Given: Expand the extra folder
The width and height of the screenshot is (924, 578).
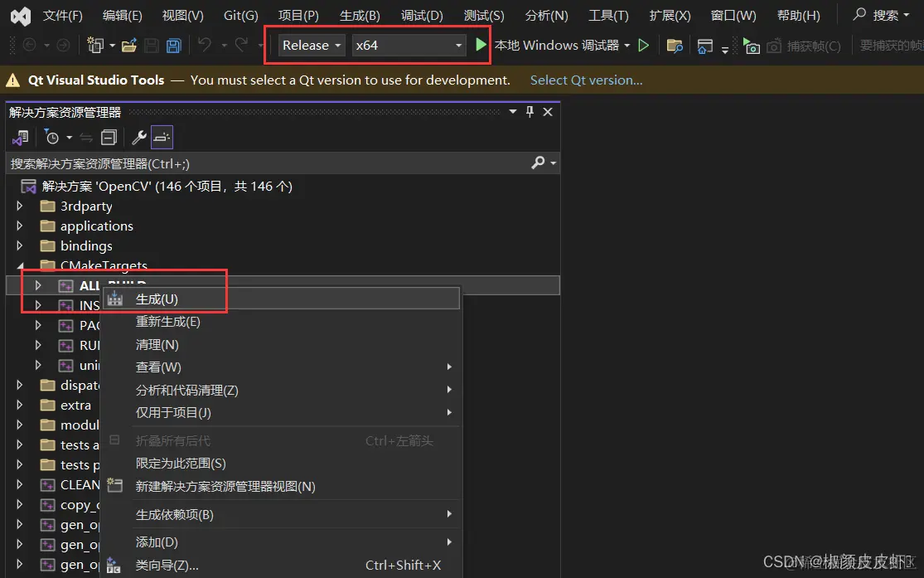Looking at the screenshot, I should click(x=19, y=406).
